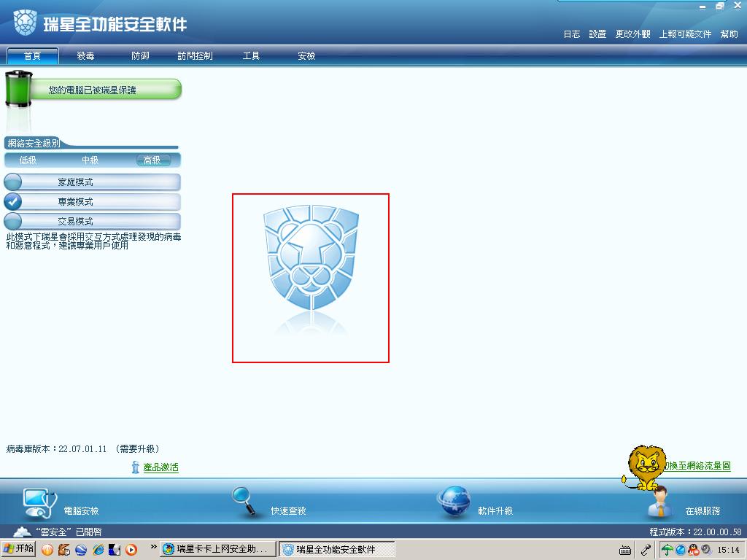Click the Rising lion shield logo in the title bar
Image resolution: width=747 pixels, height=560 pixels.
pyautogui.click(x=26, y=23)
